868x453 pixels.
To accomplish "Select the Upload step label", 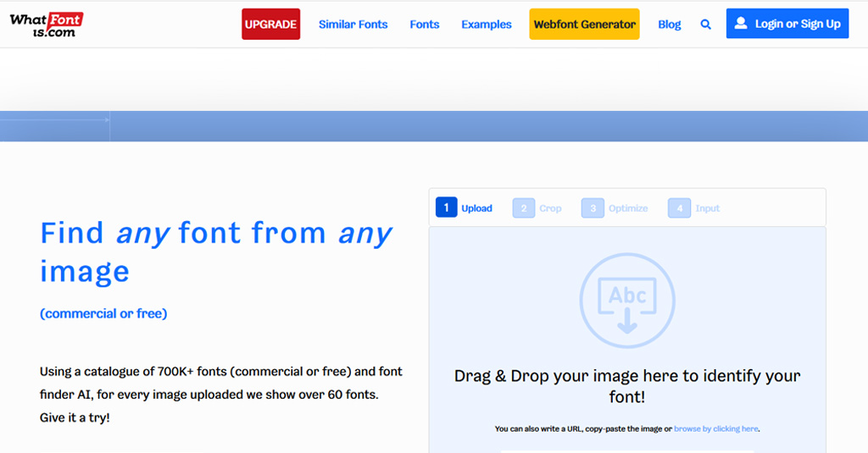I will click(x=476, y=208).
